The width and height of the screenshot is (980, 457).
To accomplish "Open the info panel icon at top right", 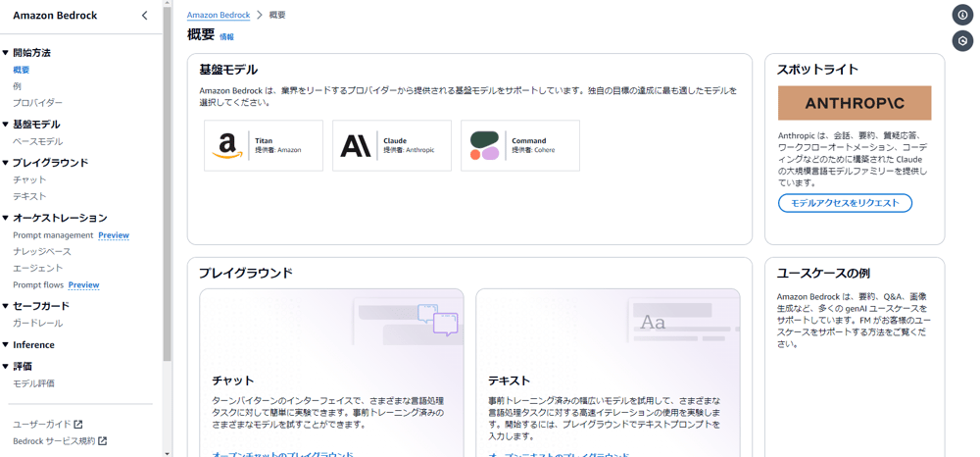I will (x=962, y=14).
